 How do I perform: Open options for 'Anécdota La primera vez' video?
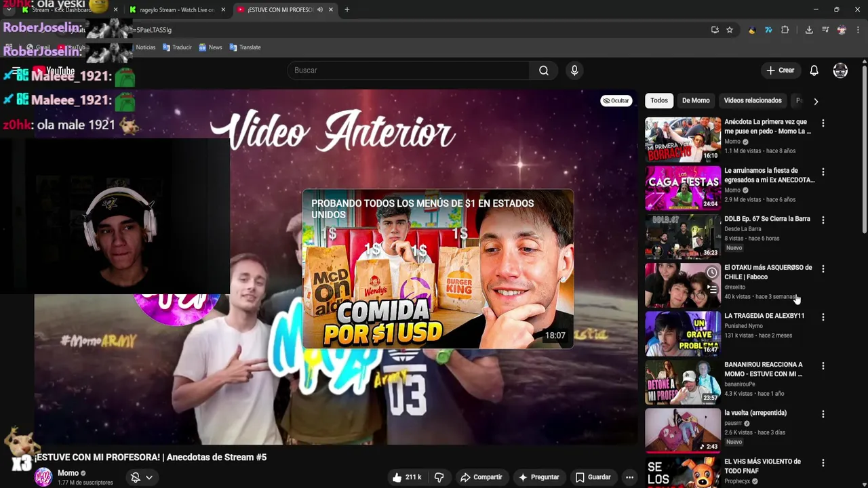click(x=823, y=123)
